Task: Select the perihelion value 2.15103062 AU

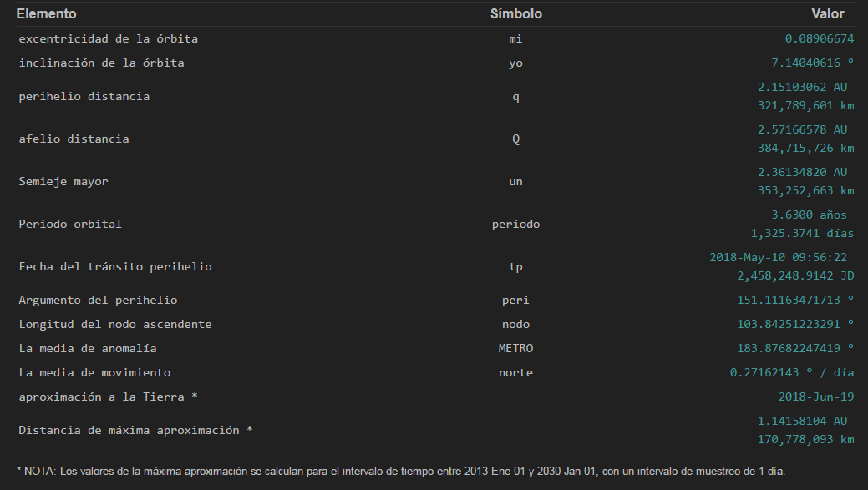Action: tap(802, 87)
